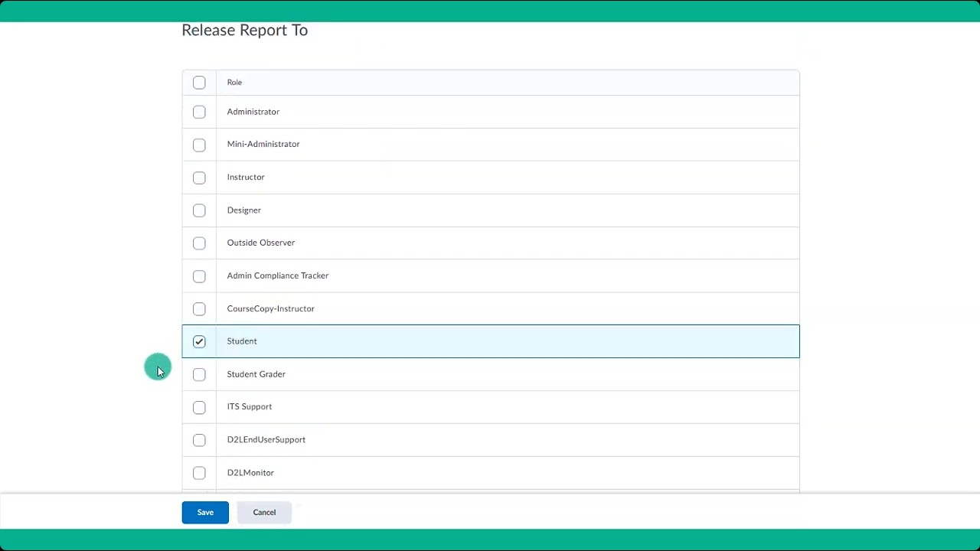Click the Role column header text
Viewport: 980px width, 551px height.
click(234, 82)
